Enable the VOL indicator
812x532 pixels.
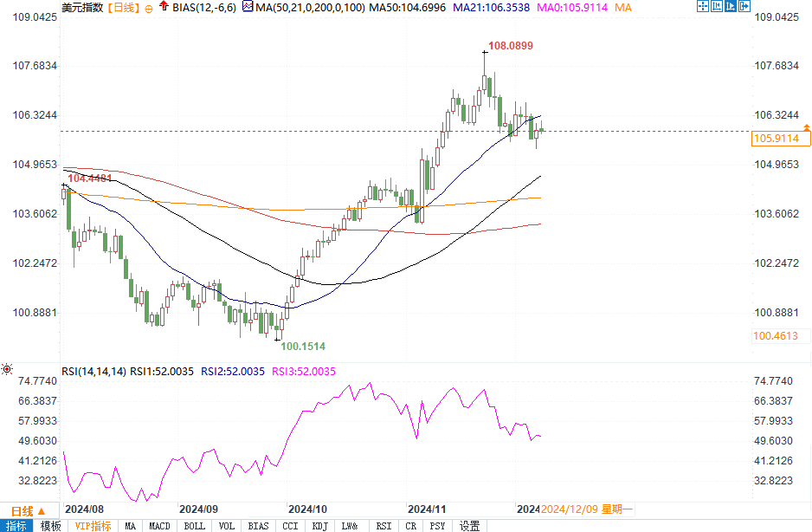click(x=227, y=526)
